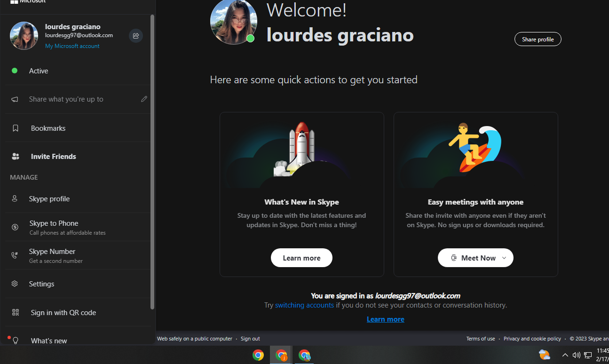Click the network display tray icon

pos(588,355)
